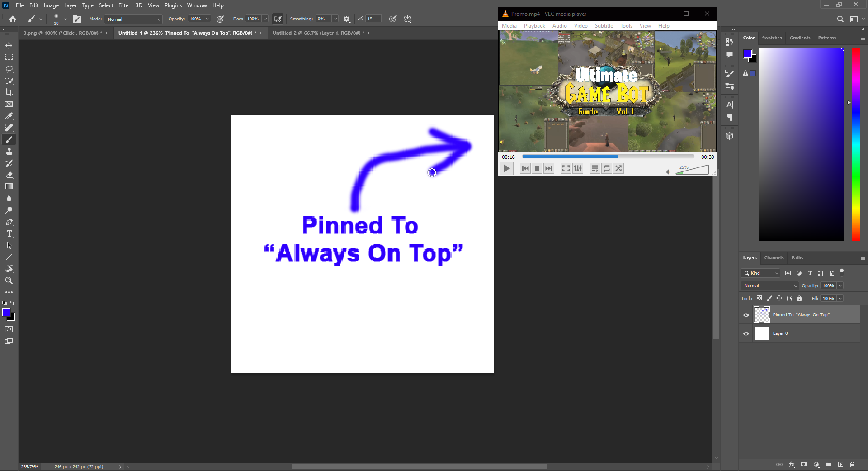This screenshot has height=471, width=868.
Task: Open the brush preset picker arrow
Action: coord(65,19)
